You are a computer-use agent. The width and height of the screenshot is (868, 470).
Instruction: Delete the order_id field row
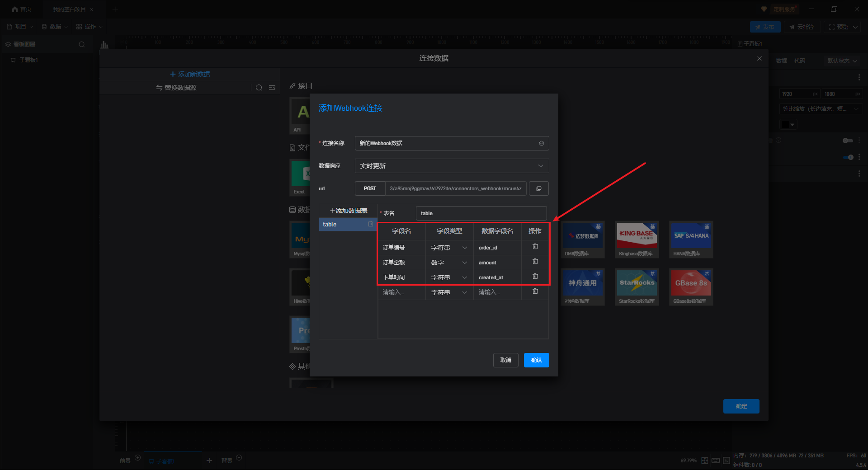pyautogui.click(x=535, y=247)
